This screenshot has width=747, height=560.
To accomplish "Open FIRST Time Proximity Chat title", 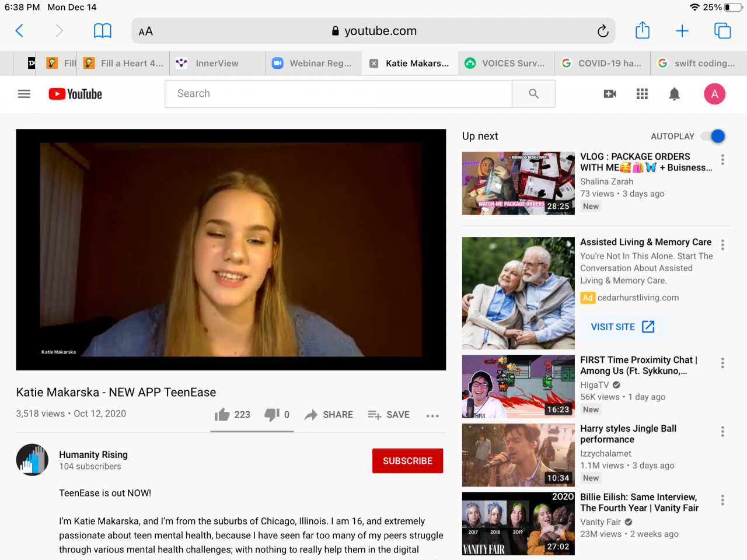I will [639, 365].
